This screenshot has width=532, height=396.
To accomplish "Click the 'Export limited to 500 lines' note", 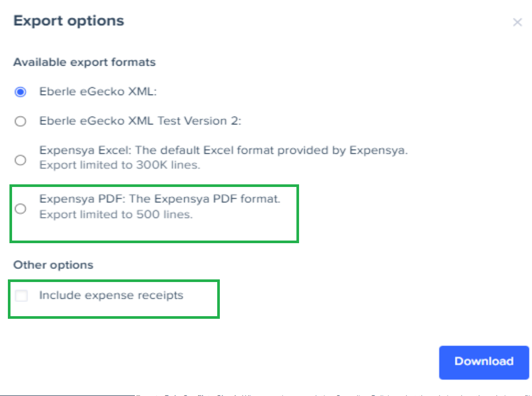I will tap(116, 214).
